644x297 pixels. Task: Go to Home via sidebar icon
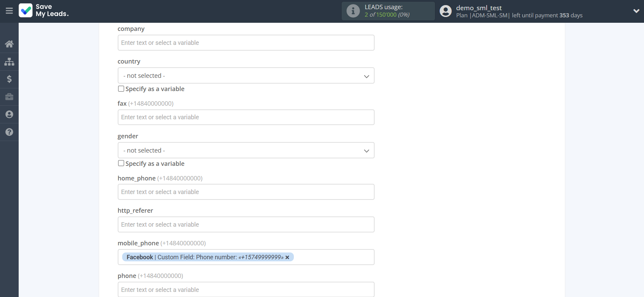[x=9, y=44]
